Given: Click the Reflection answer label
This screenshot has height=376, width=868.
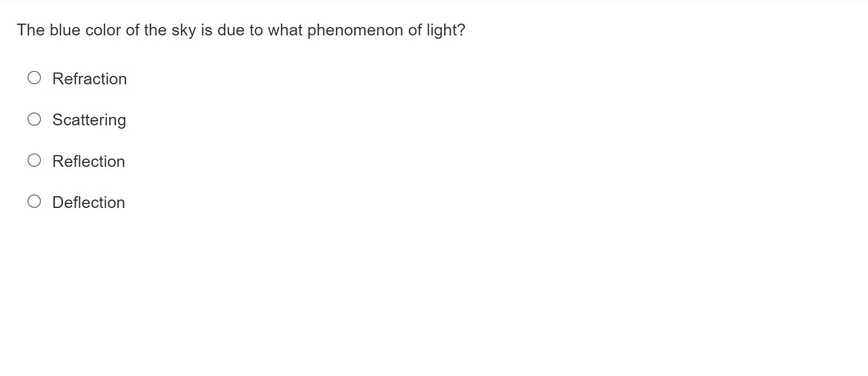Looking at the screenshot, I should point(89,161).
